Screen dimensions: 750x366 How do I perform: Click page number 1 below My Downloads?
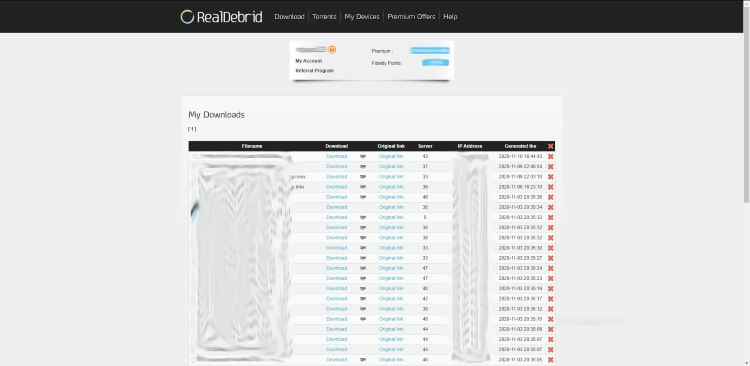pos(192,129)
